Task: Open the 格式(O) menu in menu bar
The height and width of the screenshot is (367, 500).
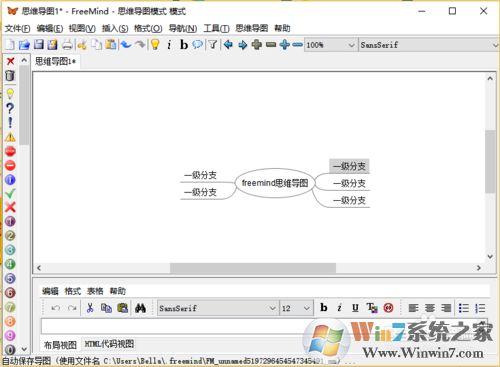Action: coord(148,29)
